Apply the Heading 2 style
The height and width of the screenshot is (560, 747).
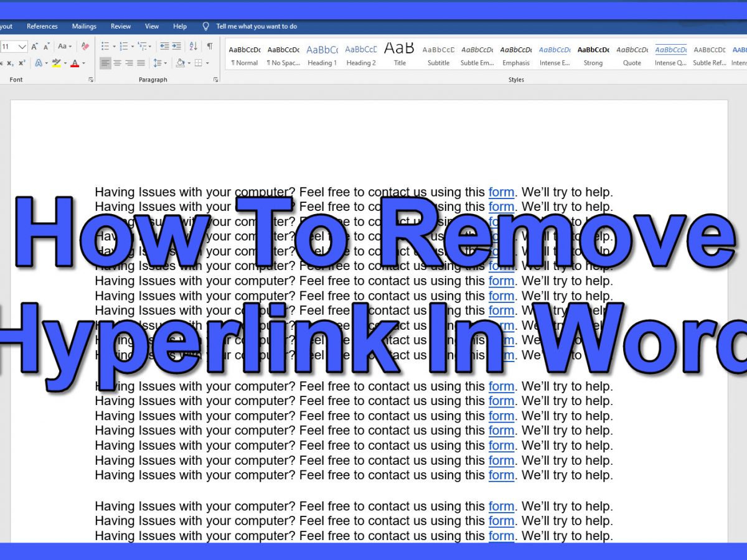361,55
